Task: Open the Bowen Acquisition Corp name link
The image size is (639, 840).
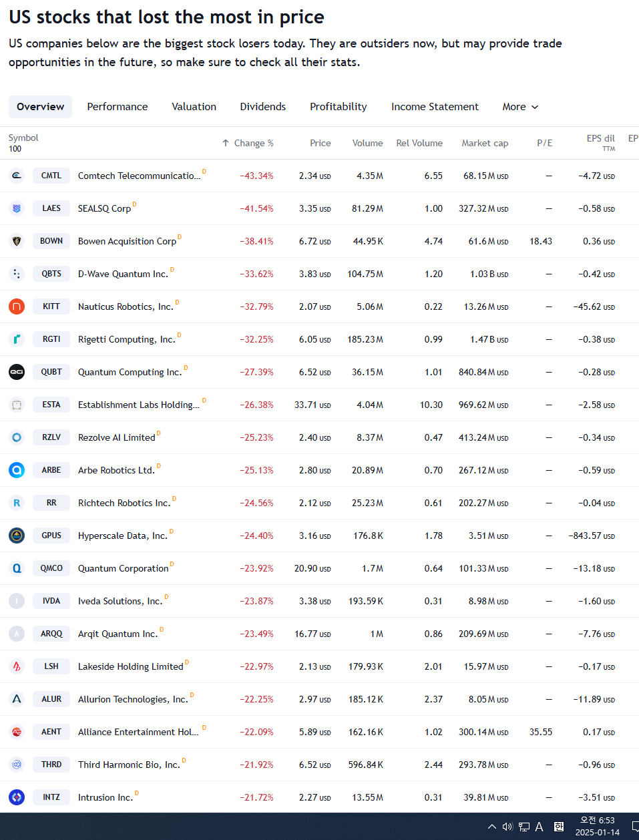Action: 128,242
